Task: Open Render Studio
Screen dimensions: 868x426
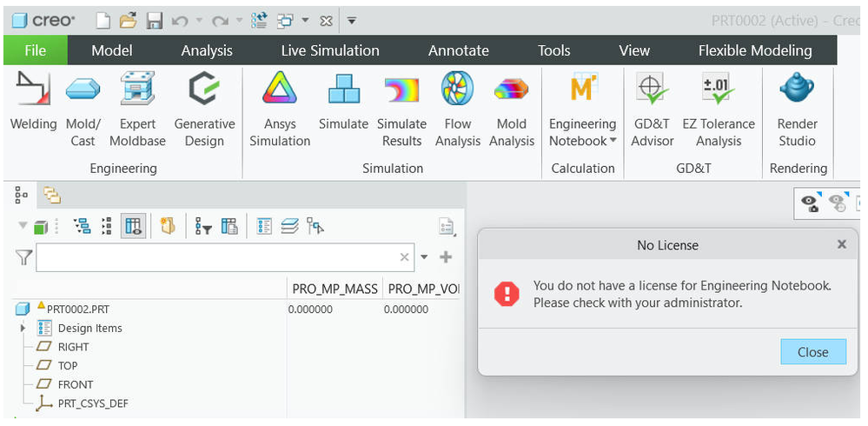Action: click(x=797, y=109)
